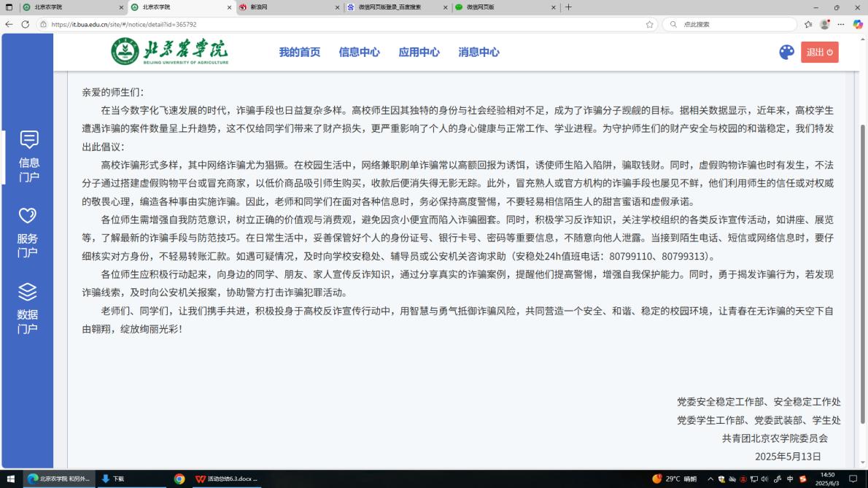Open the tab actions menu button
This screenshot has height=488, width=868.
point(9,7)
